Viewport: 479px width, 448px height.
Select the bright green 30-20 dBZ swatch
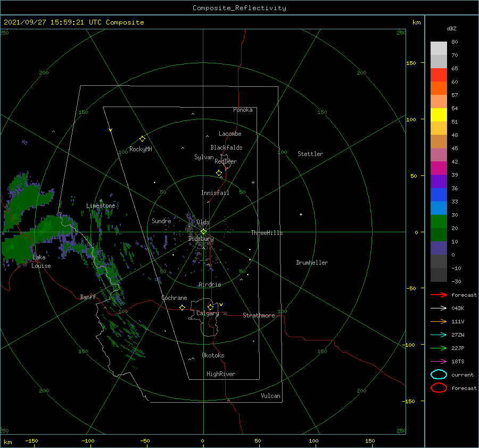(439, 221)
